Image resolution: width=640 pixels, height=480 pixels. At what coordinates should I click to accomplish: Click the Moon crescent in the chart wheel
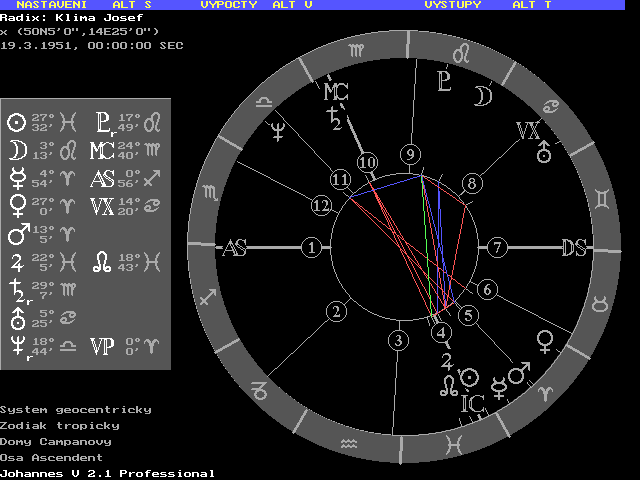click(x=483, y=95)
